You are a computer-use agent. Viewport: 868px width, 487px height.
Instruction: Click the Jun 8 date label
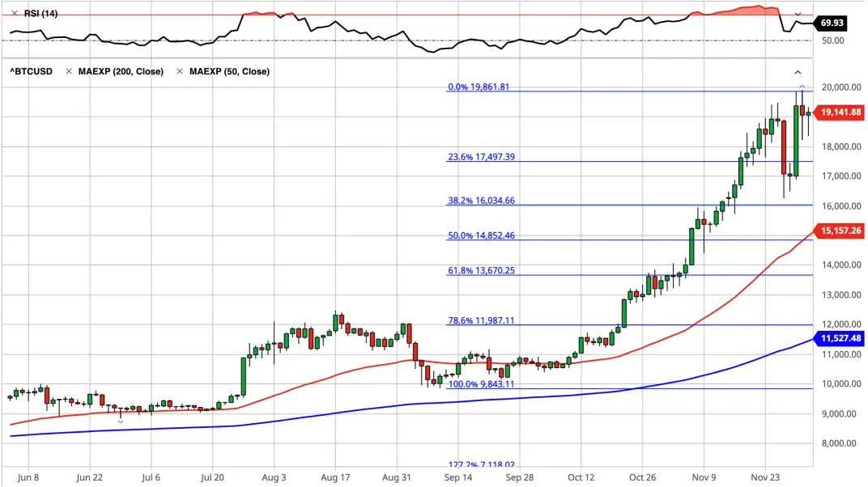tap(28, 477)
